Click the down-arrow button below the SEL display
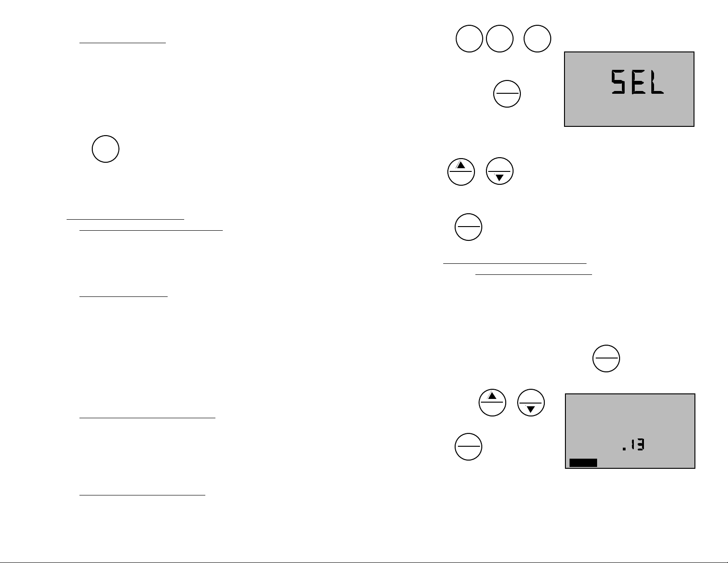The image size is (728, 563). point(500,172)
